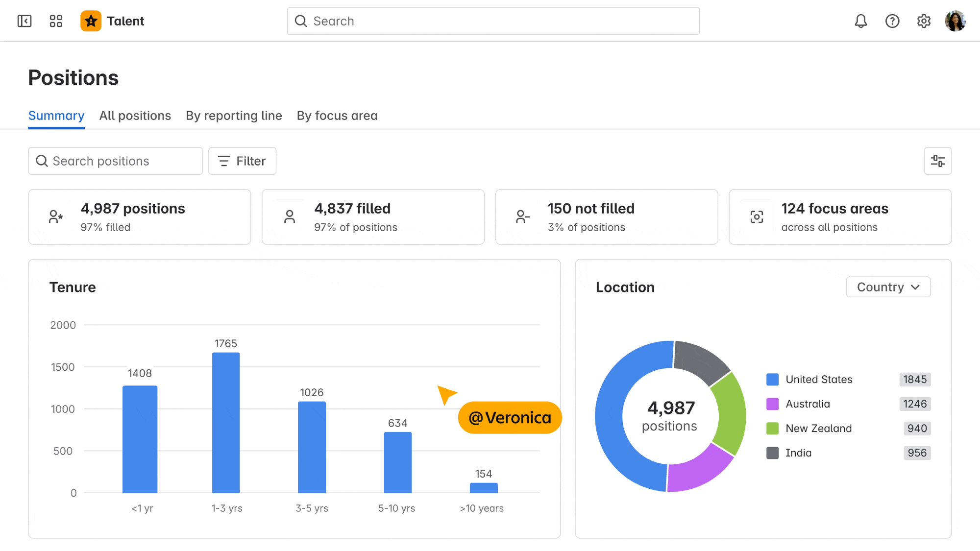Collapse the sidebar panel icon
This screenshot has width=980, height=551.
(x=24, y=21)
